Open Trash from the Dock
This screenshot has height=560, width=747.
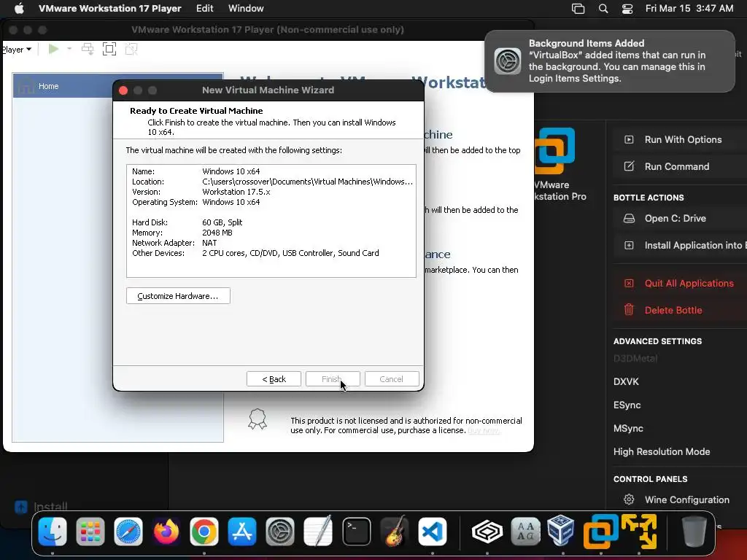tap(694, 532)
